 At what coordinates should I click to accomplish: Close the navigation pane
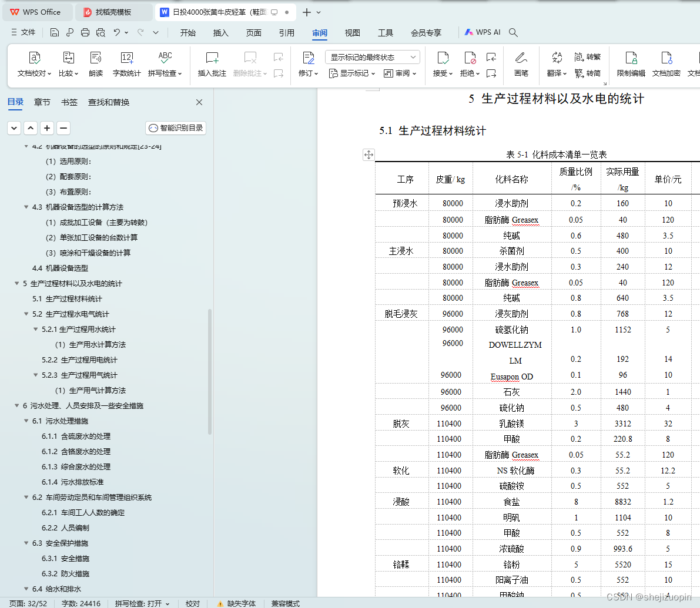tap(199, 102)
